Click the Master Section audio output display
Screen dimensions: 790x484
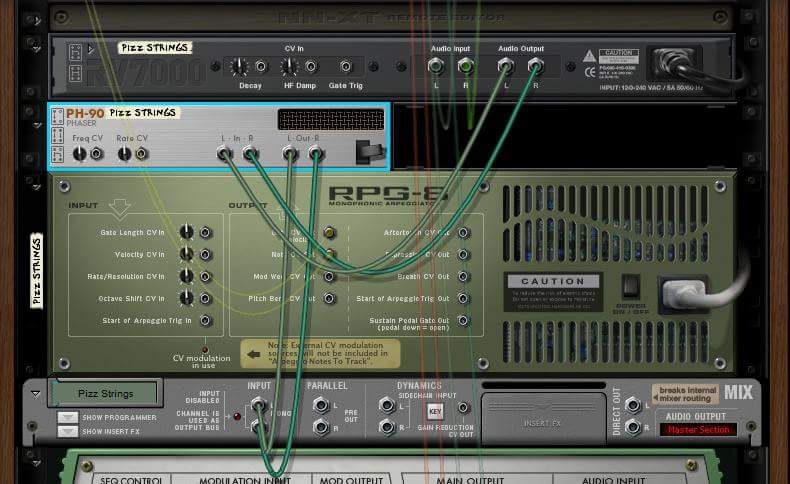pos(698,430)
